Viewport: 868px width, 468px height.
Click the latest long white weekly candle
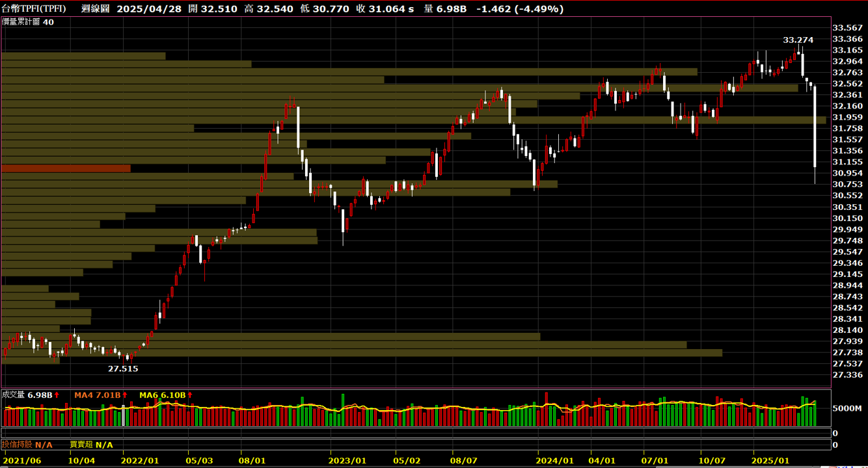(815, 126)
